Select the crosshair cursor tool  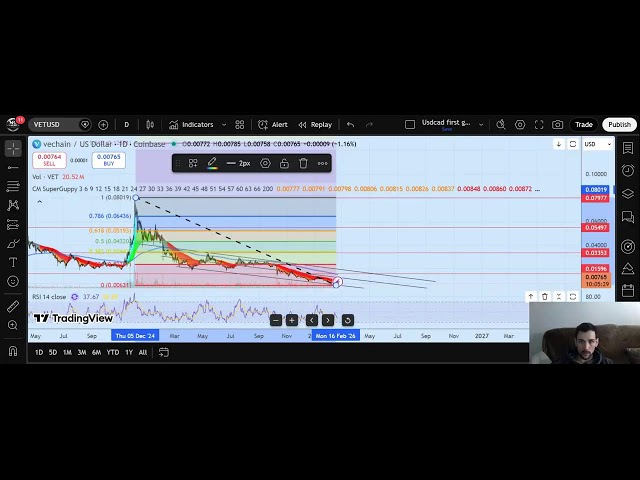[x=13, y=149]
